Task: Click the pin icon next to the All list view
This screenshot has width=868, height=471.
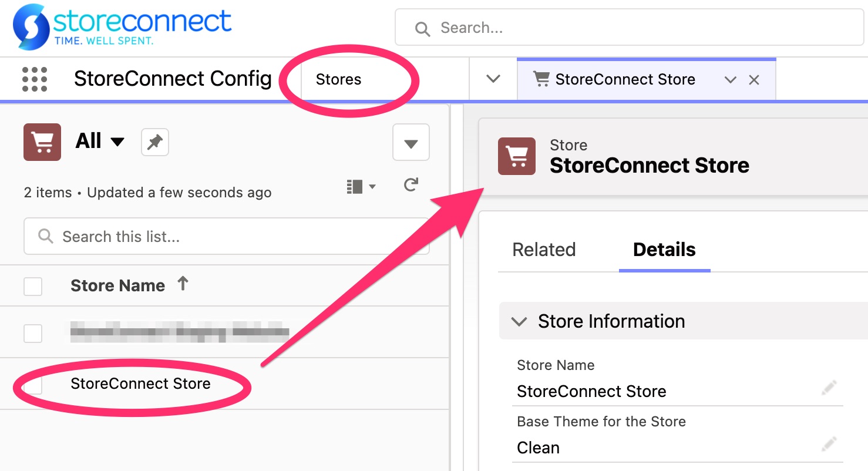Action: (x=154, y=142)
